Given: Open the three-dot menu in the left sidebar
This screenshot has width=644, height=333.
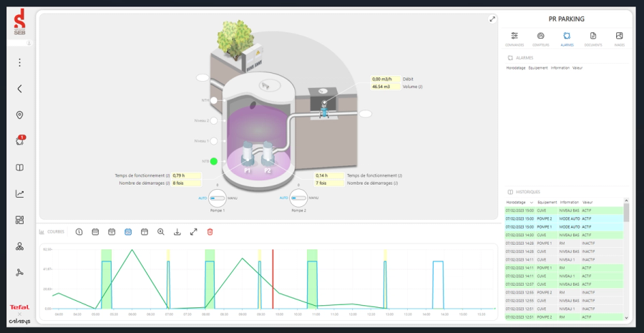Looking at the screenshot, I should pyautogui.click(x=19, y=62).
